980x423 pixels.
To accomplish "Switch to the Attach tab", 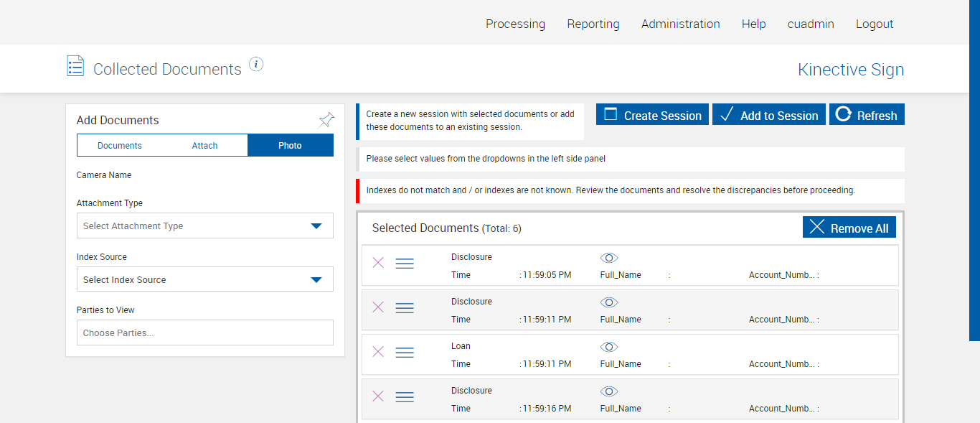I will pos(204,145).
